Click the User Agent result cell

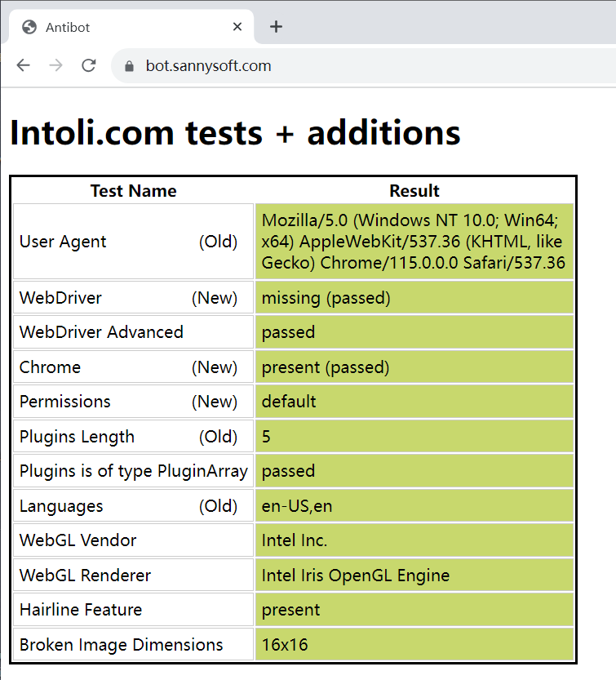414,242
